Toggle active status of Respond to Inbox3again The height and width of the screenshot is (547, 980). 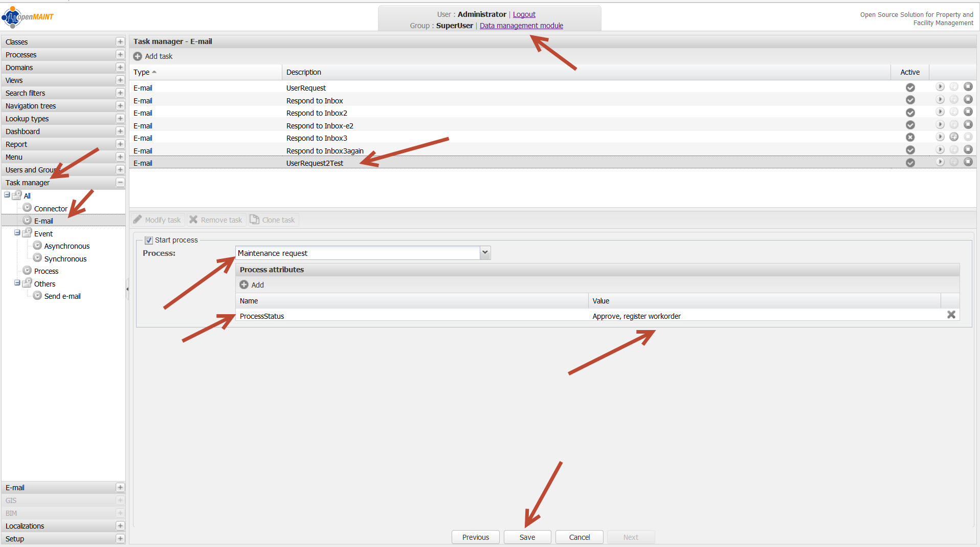click(910, 150)
